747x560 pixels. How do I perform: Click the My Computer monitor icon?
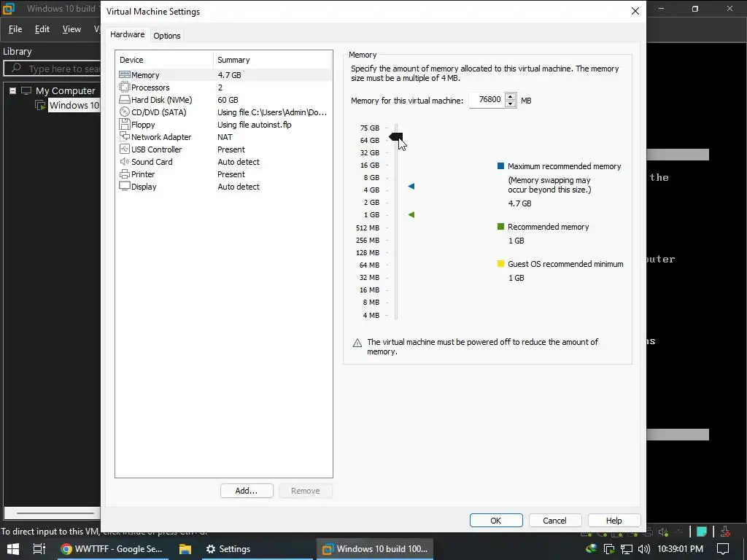(x=26, y=90)
